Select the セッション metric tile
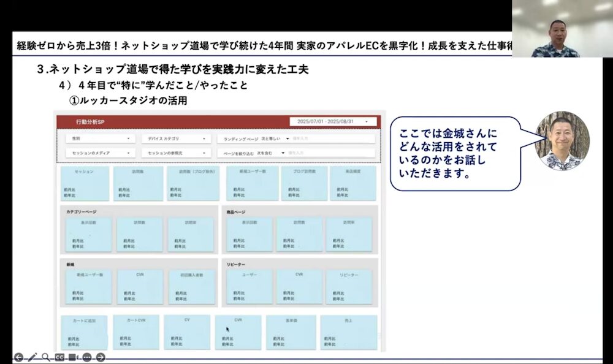Screen dimensions: 613x364 (84, 183)
